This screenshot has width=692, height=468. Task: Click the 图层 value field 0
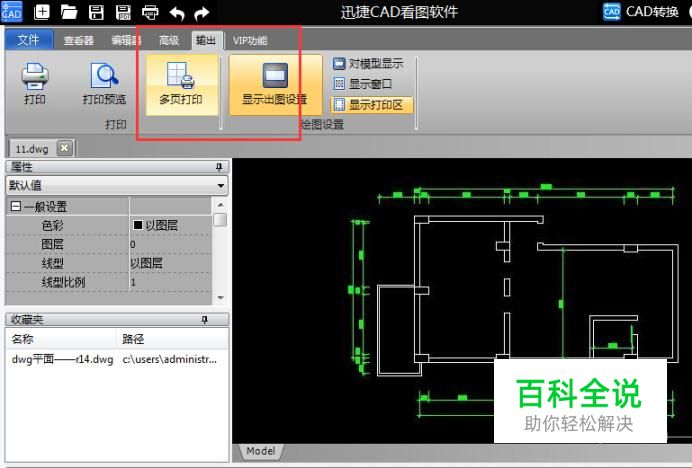(170, 244)
